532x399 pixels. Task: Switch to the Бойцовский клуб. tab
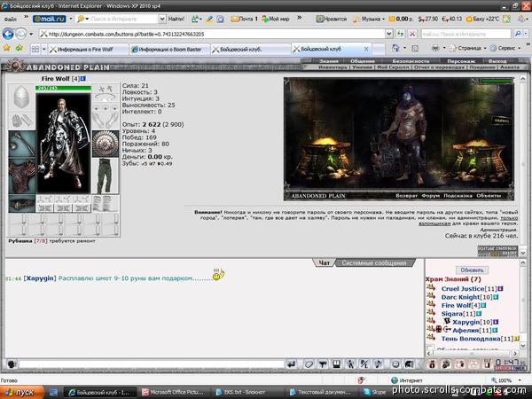(x=250, y=49)
